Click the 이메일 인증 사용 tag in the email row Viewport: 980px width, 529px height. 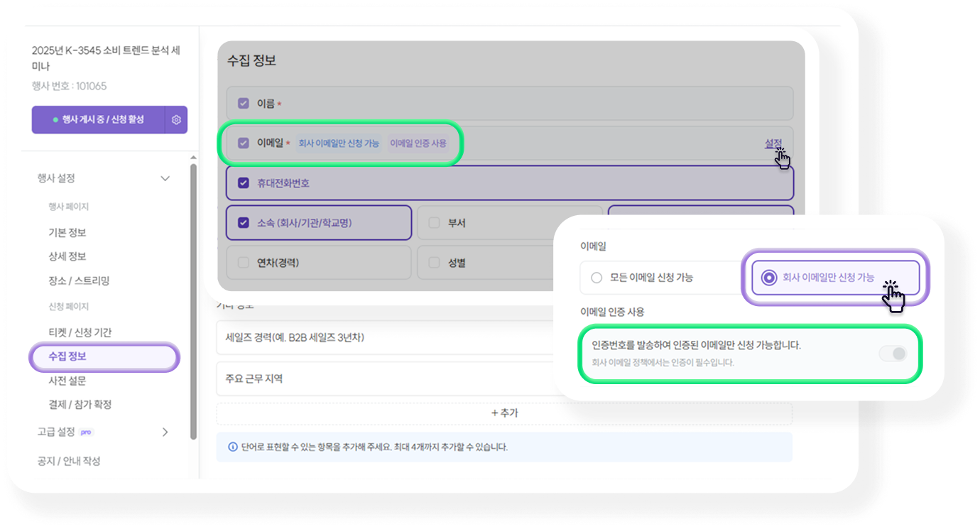click(x=418, y=143)
